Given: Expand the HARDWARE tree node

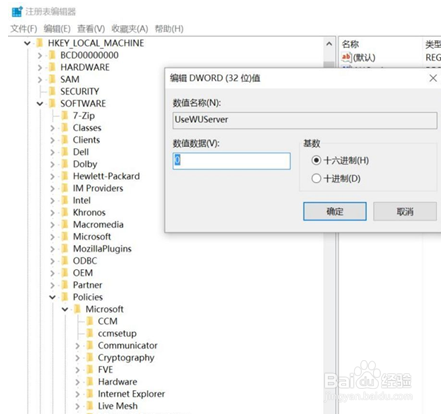Looking at the screenshot, I should click(40, 67).
